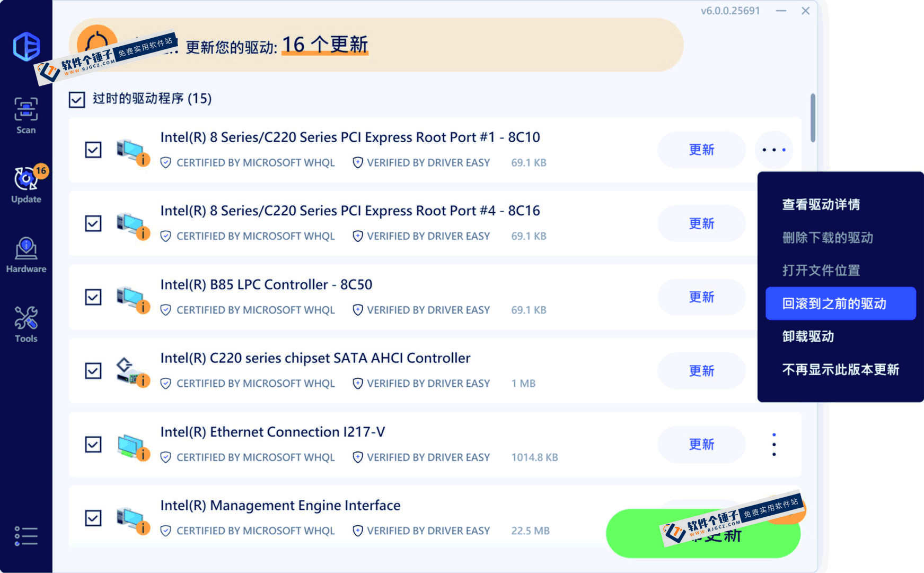Viewport: 924px width, 573px height.
Task: Click the 1014.8 KB size text
Action: tap(534, 457)
